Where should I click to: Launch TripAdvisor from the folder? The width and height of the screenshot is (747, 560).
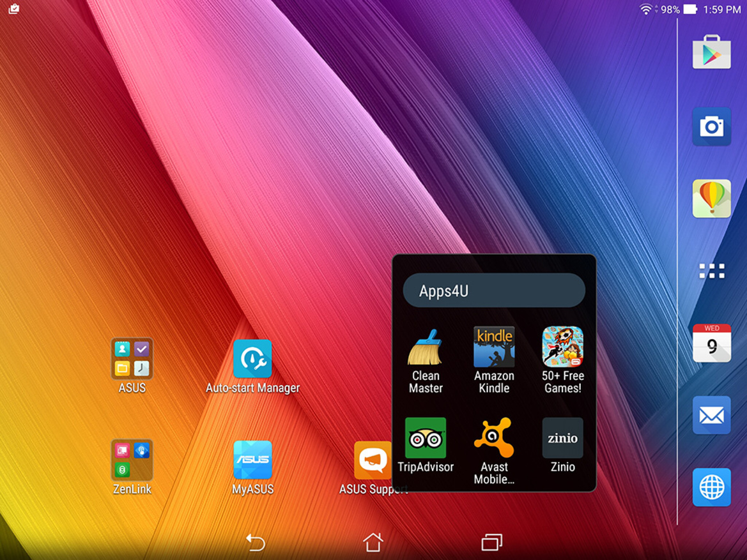[426, 445]
